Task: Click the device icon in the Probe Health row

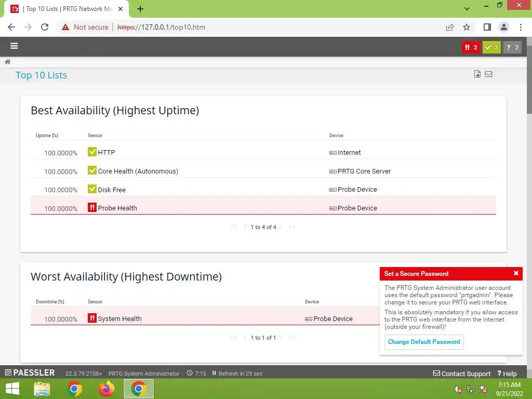Action: tap(333, 209)
